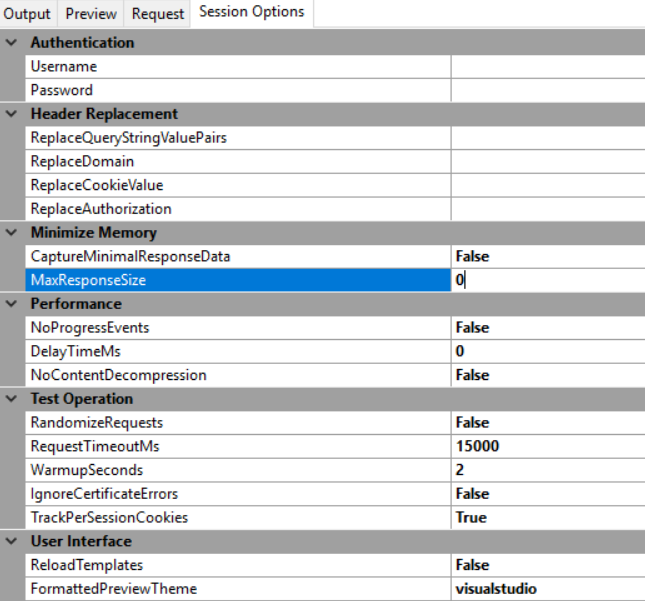Switch to the Output tab
The width and height of the screenshot is (645, 601).
point(27,14)
